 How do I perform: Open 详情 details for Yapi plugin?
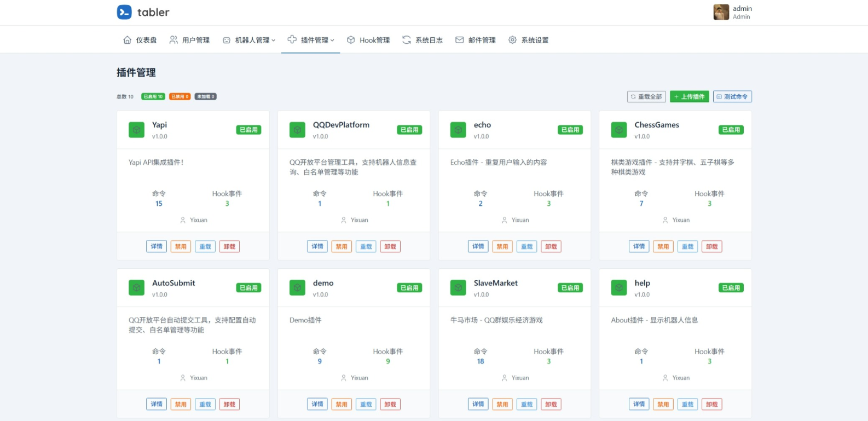[157, 246]
